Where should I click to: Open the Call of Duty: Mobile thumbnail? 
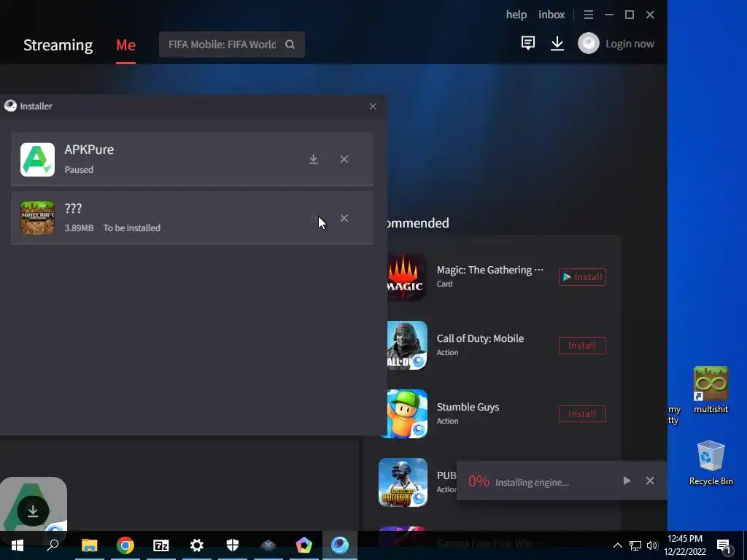[407, 345]
